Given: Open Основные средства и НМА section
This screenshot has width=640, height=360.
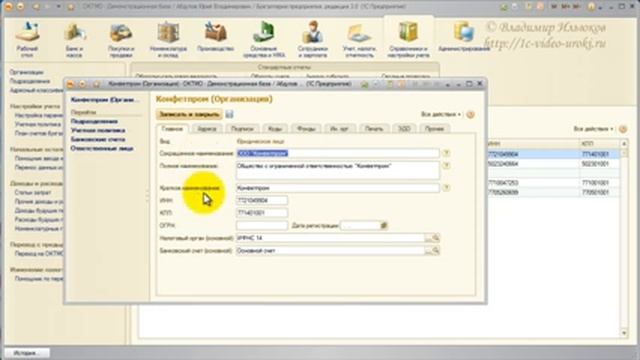Looking at the screenshot, I should point(264,40).
